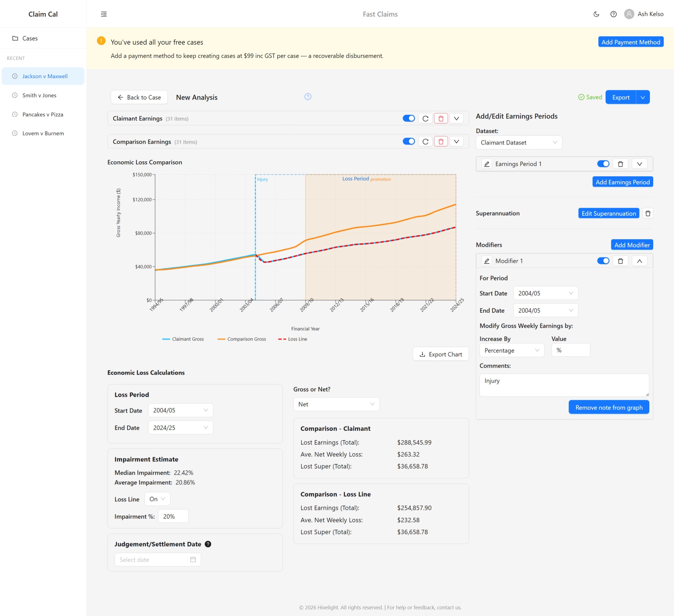Collapse the sidebar using the panel icon
The height and width of the screenshot is (616, 674).
104,14
